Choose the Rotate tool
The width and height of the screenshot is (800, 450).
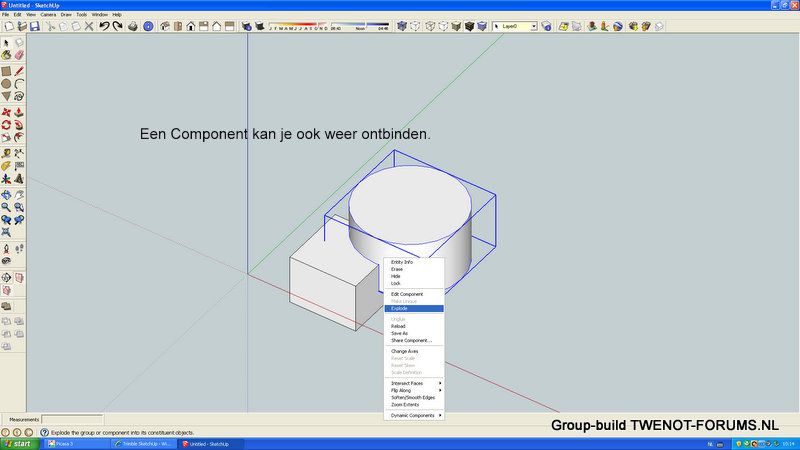click(x=6, y=125)
